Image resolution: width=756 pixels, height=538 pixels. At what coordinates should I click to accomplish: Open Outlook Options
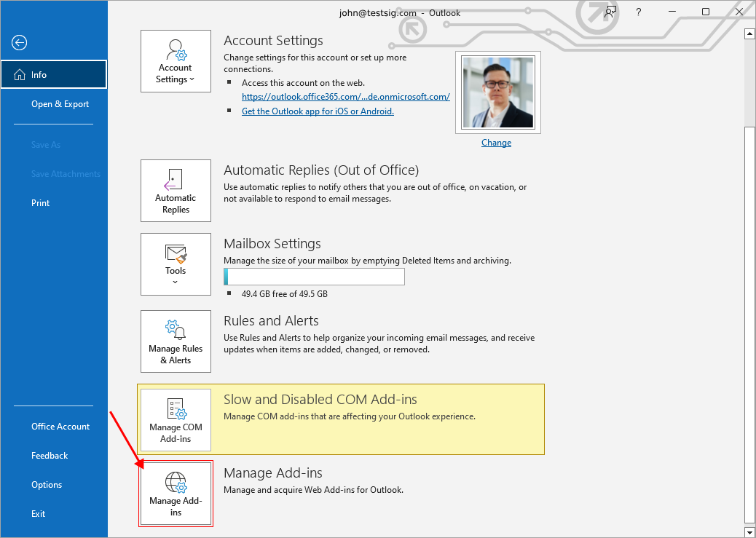tap(47, 485)
